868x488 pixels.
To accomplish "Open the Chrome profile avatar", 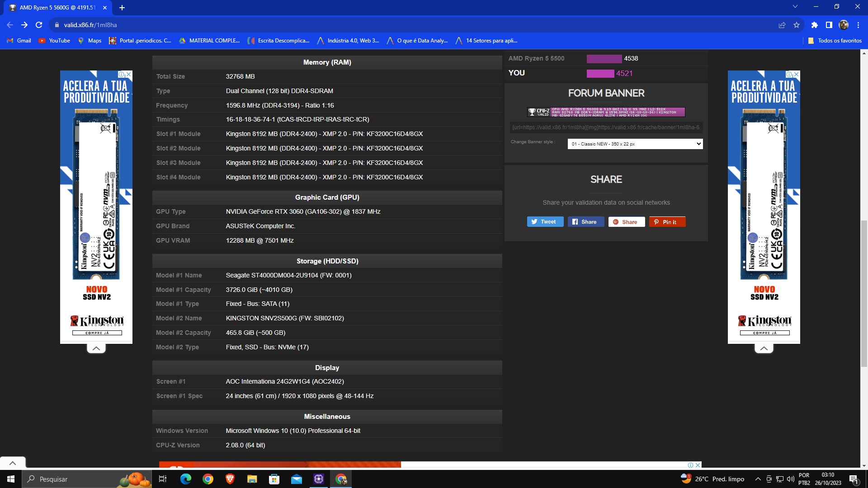I will 844,25.
